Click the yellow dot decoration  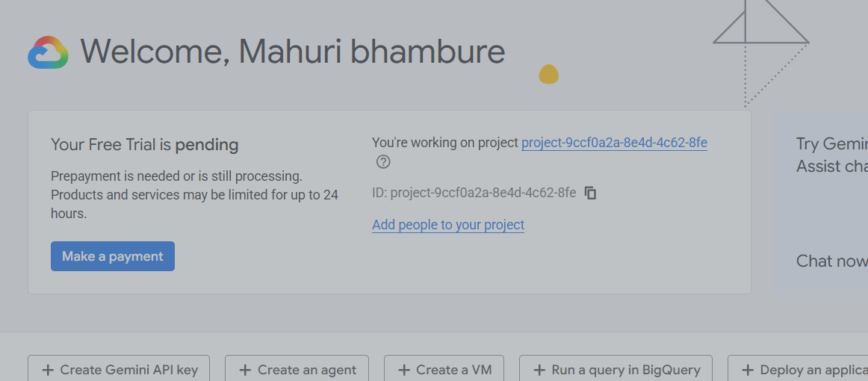[548, 74]
